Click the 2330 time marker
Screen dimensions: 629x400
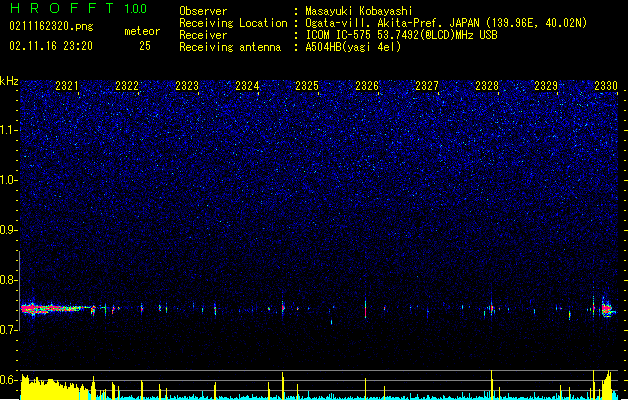(606, 85)
